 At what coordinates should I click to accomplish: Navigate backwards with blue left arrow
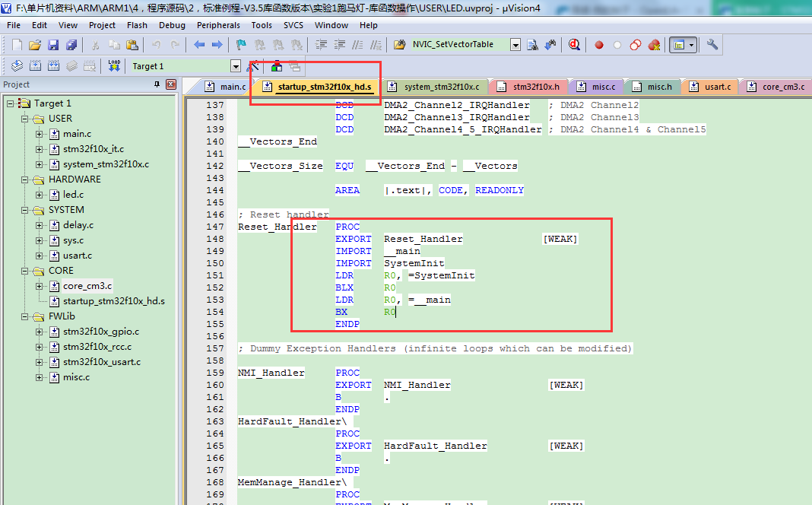199,45
